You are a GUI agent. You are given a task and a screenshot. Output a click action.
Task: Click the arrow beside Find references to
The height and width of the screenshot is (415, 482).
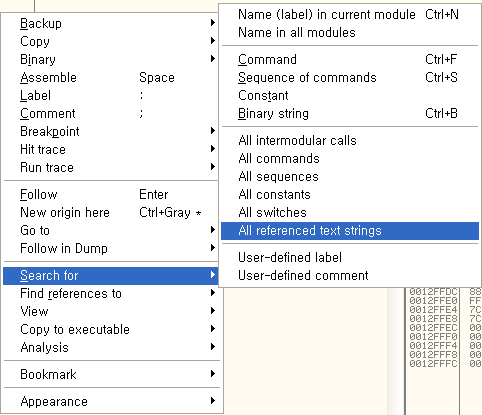(213, 293)
